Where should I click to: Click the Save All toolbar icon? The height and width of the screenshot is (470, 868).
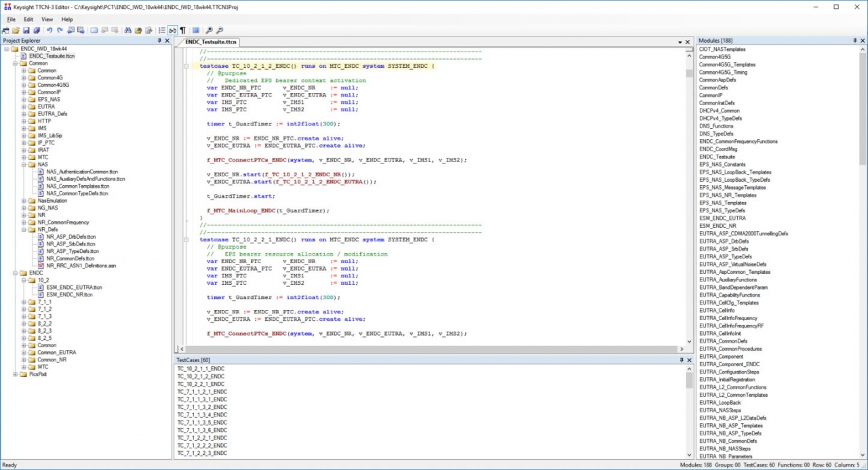(36, 31)
